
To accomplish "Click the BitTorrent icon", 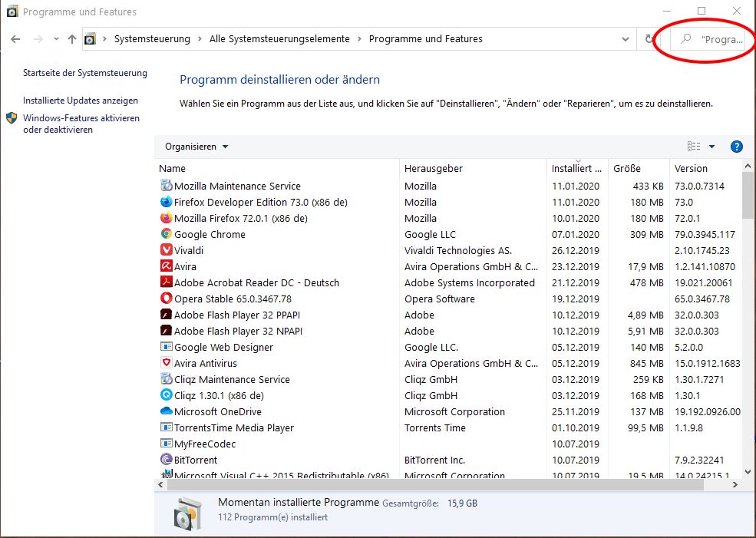I will [167, 460].
